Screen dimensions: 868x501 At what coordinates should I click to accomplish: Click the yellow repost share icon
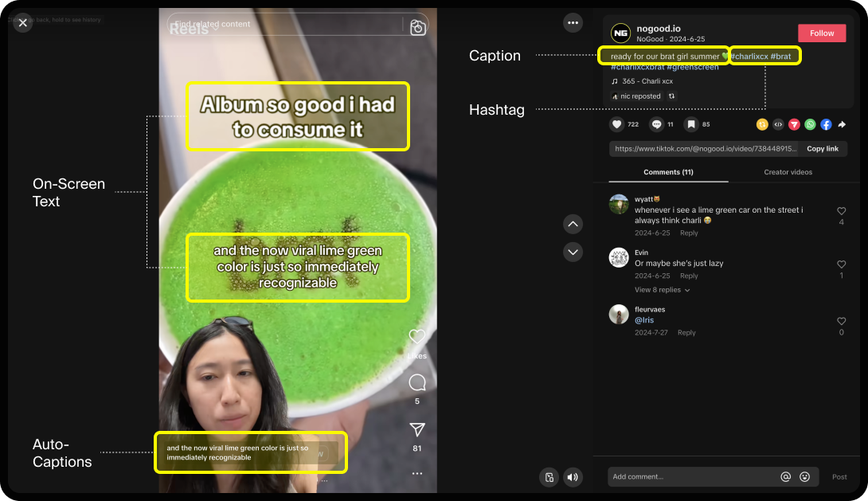[762, 124]
